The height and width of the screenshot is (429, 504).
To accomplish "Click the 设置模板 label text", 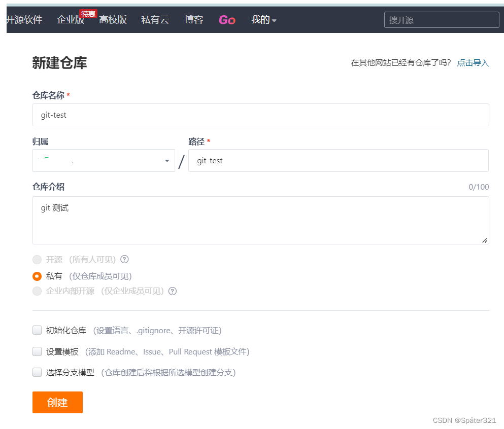I will (x=62, y=351).
